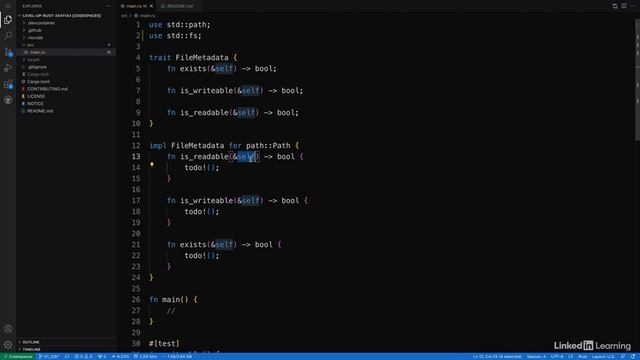Screen dimensions: 640x360
Task: Open the Accounts icon in activity bar
Action: 8,329
